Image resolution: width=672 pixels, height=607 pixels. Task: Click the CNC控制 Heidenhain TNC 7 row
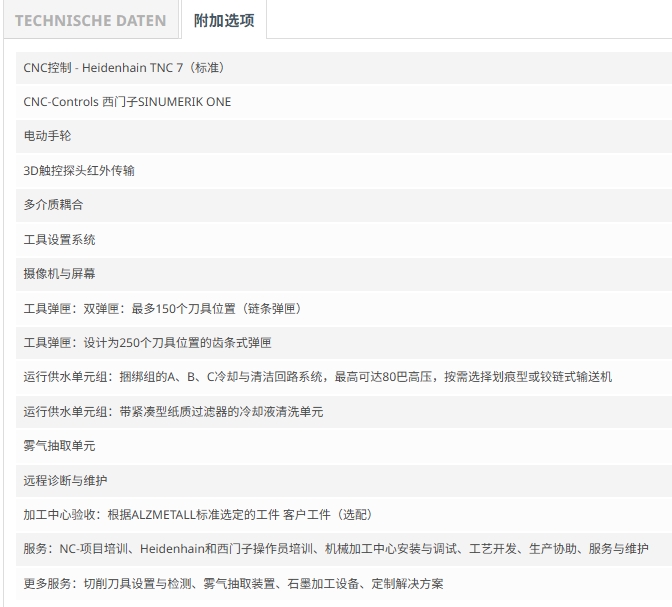(344, 68)
